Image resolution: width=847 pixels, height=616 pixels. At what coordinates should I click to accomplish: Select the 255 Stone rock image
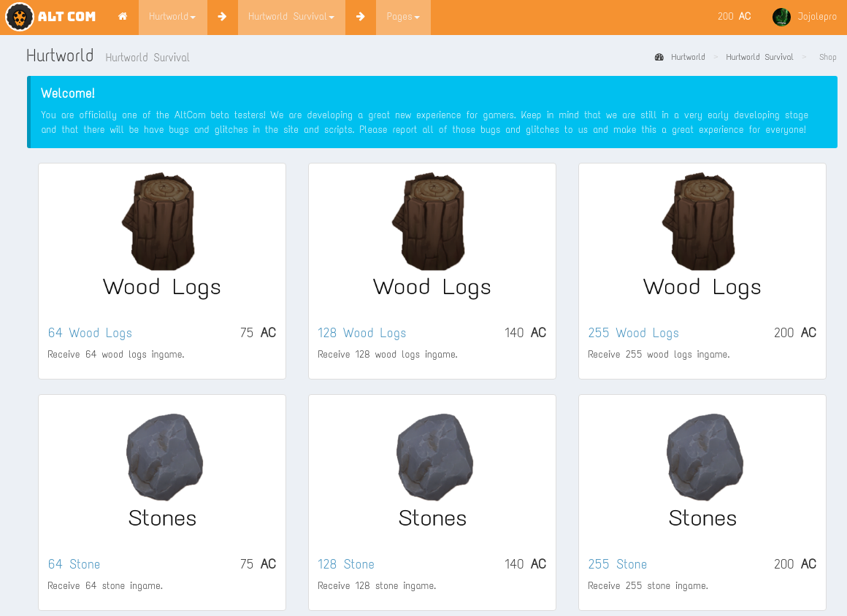point(702,456)
